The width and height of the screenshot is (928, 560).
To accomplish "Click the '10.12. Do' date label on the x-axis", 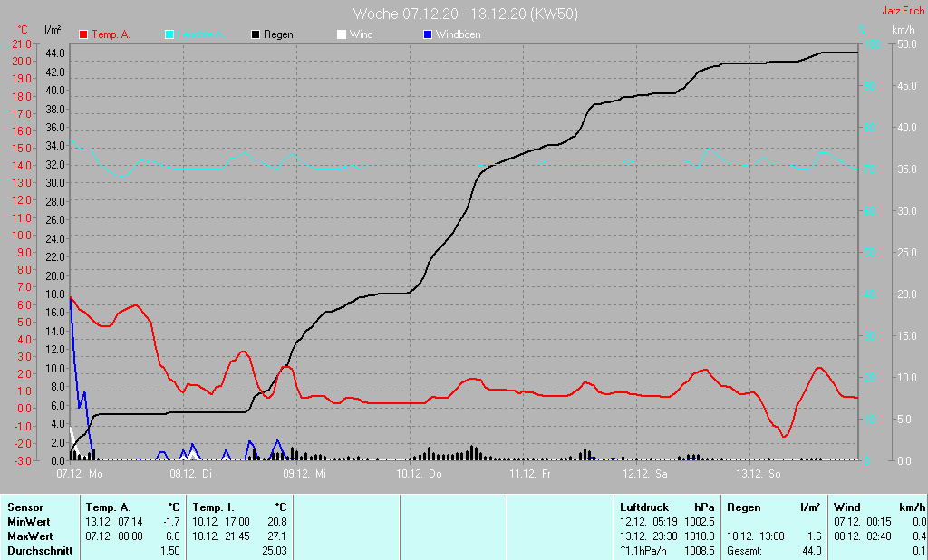I will [419, 474].
